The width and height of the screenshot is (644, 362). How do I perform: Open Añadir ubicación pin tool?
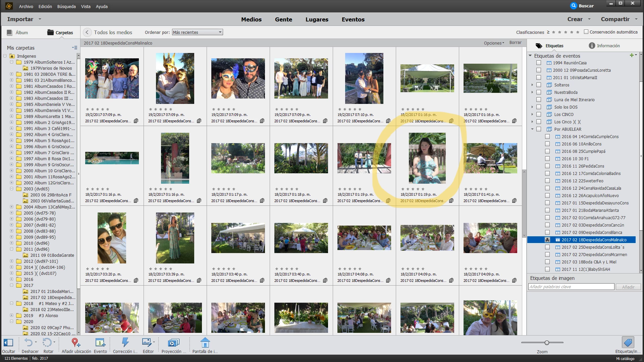[76, 343]
